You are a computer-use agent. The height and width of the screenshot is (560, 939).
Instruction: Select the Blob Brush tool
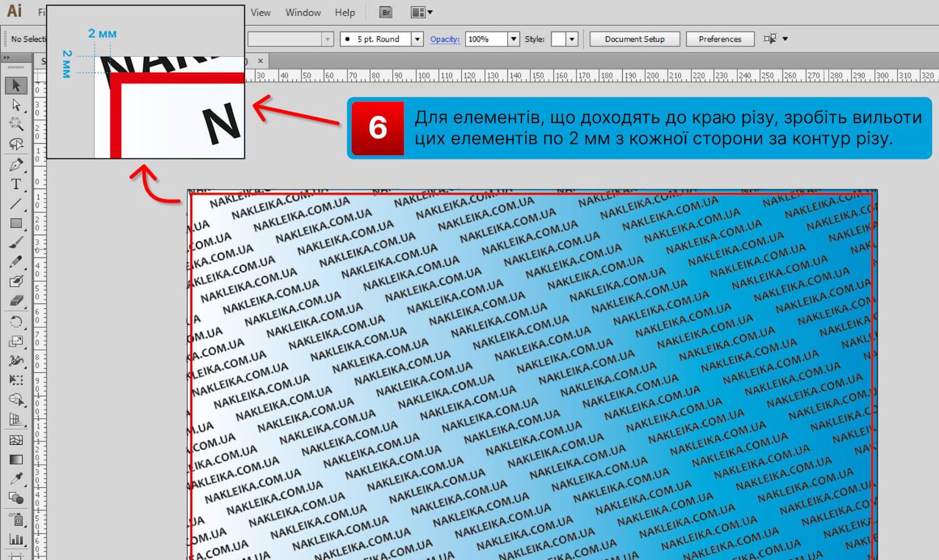pos(16,282)
